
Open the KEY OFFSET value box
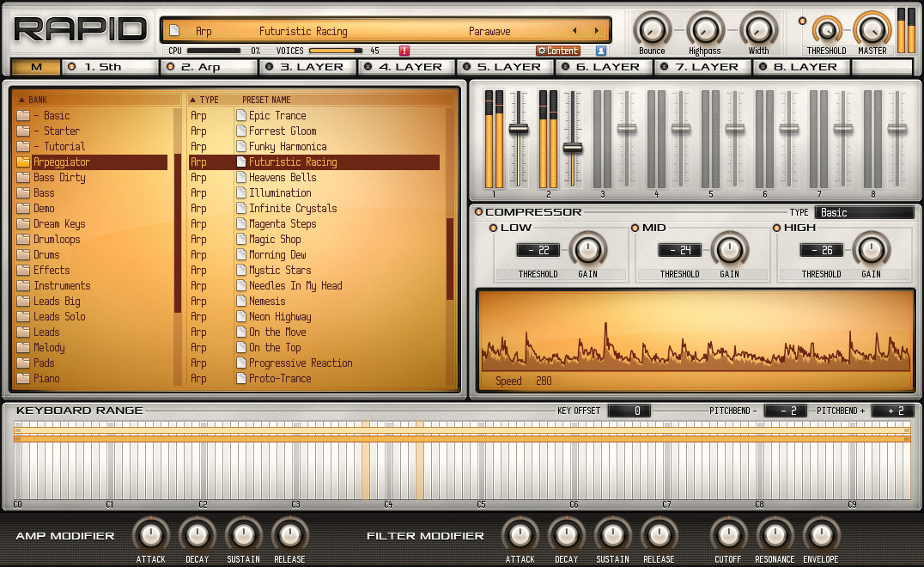(629, 411)
